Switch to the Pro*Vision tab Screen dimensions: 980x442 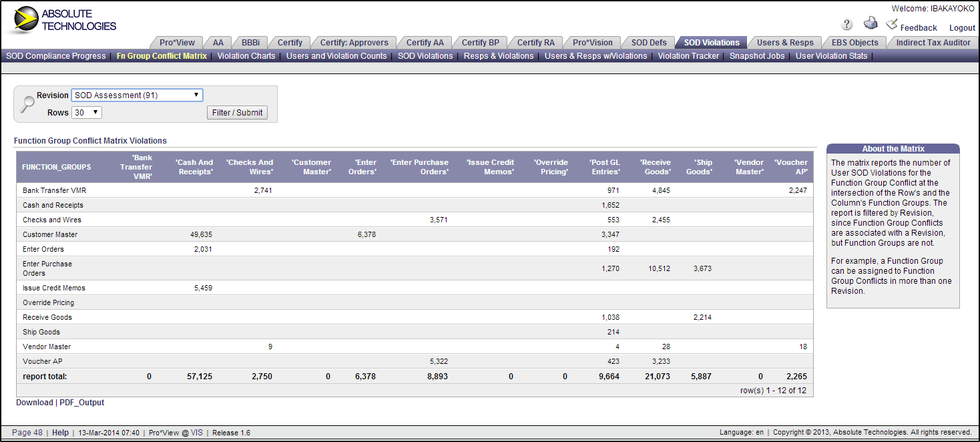(593, 43)
